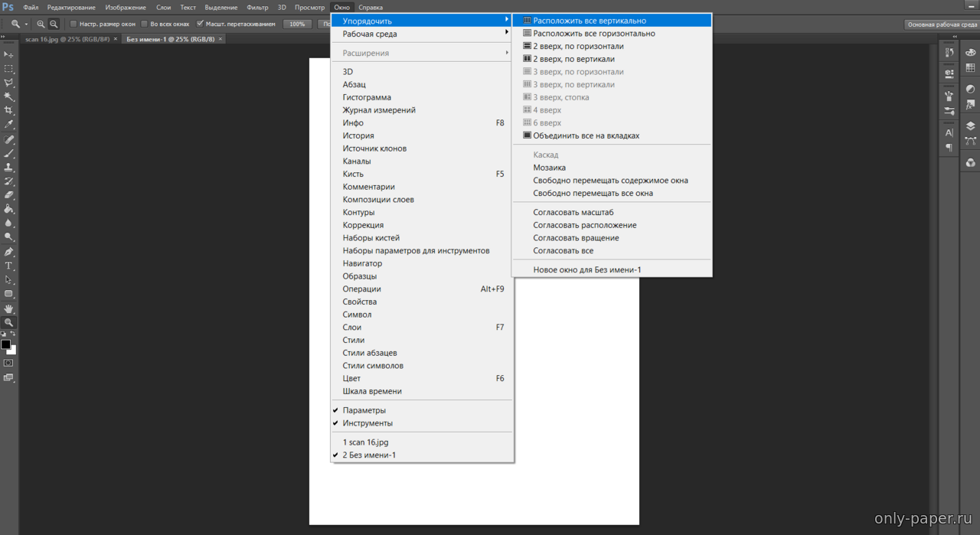Screen dimensions: 980x535
Task: Select the Rounded Rectangle shape tool
Action: (9, 294)
